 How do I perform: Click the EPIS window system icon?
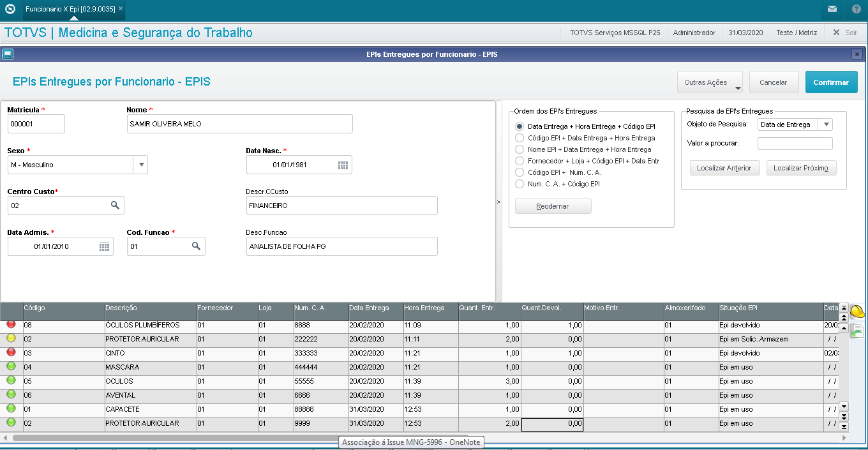click(x=8, y=54)
